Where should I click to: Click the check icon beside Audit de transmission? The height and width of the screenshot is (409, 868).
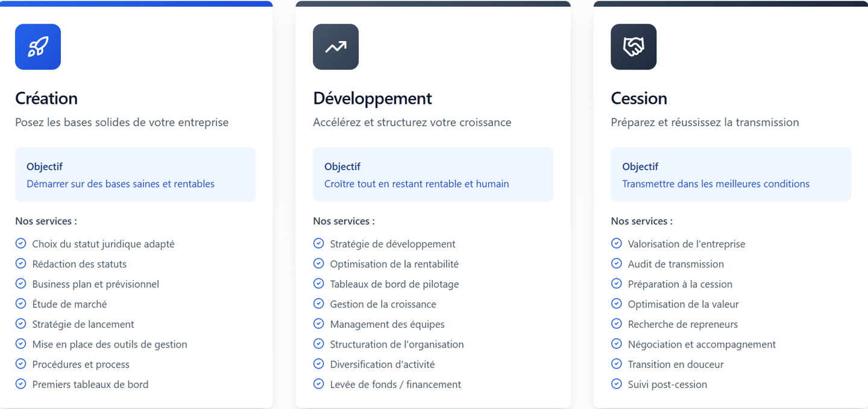point(616,264)
